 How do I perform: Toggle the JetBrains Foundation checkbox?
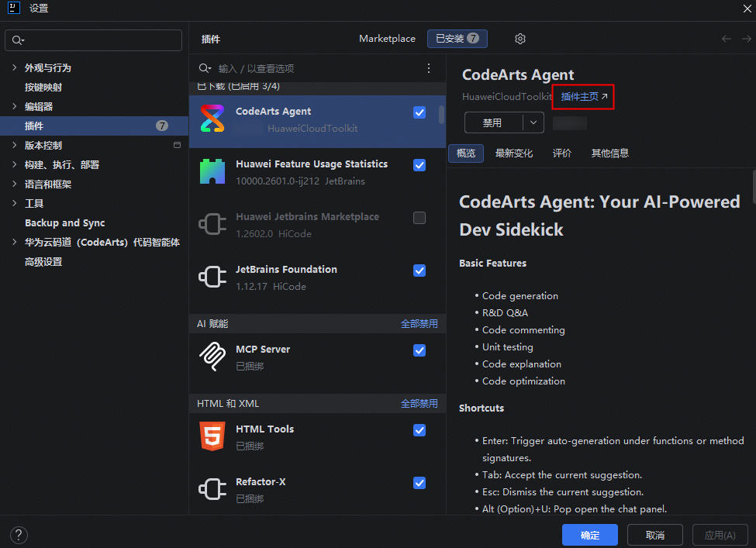(x=419, y=271)
